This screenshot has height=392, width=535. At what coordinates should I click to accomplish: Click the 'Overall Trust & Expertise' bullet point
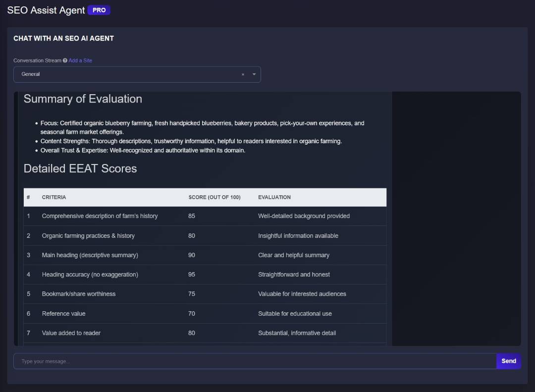click(143, 150)
